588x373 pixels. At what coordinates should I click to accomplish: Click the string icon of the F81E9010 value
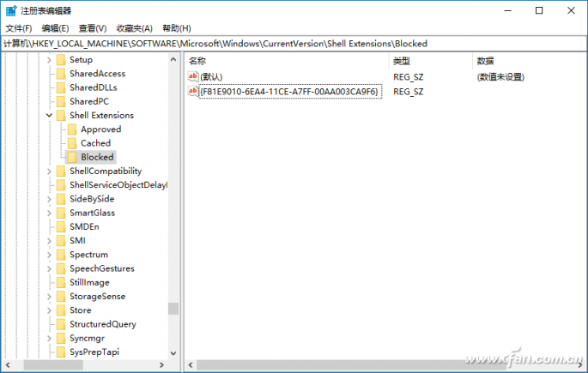point(193,91)
